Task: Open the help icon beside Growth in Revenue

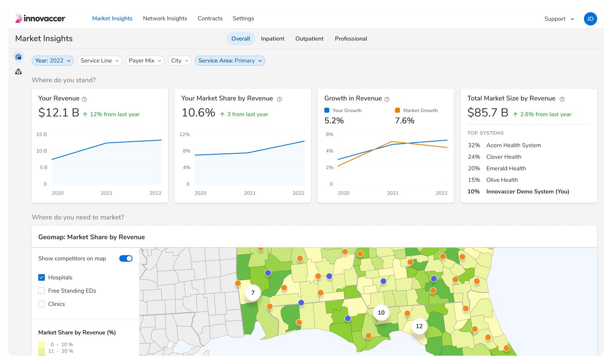Action: click(x=387, y=99)
